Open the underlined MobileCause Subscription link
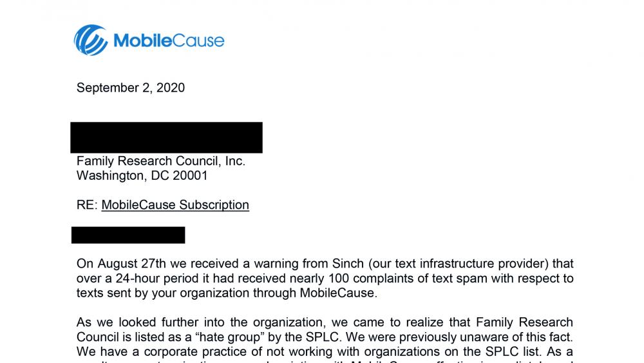 [x=175, y=205]
